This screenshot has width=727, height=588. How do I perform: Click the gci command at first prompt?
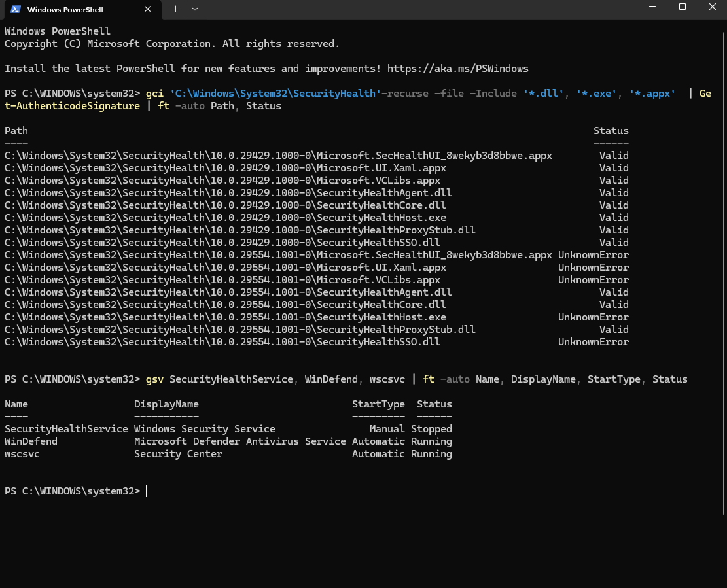click(154, 94)
